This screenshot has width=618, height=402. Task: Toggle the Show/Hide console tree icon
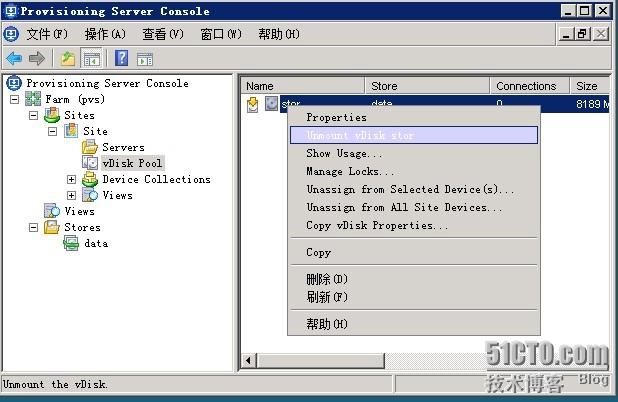pyautogui.click(x=91, y=59)
